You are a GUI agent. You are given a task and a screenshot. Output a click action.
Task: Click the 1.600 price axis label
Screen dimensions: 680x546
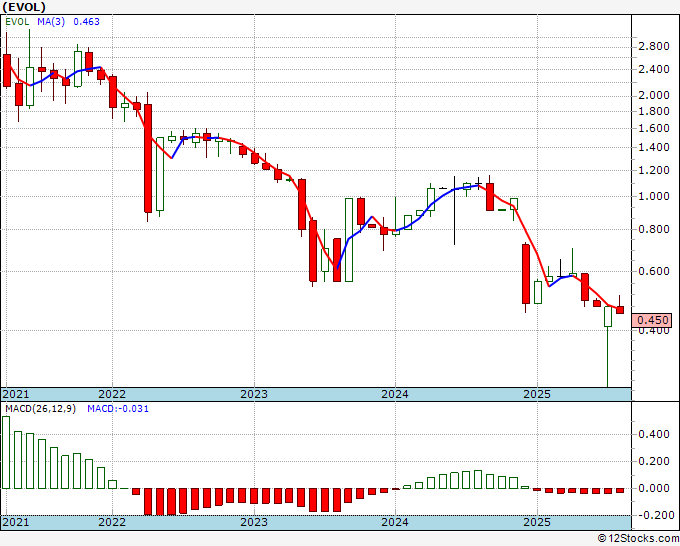tap(654, 128)
